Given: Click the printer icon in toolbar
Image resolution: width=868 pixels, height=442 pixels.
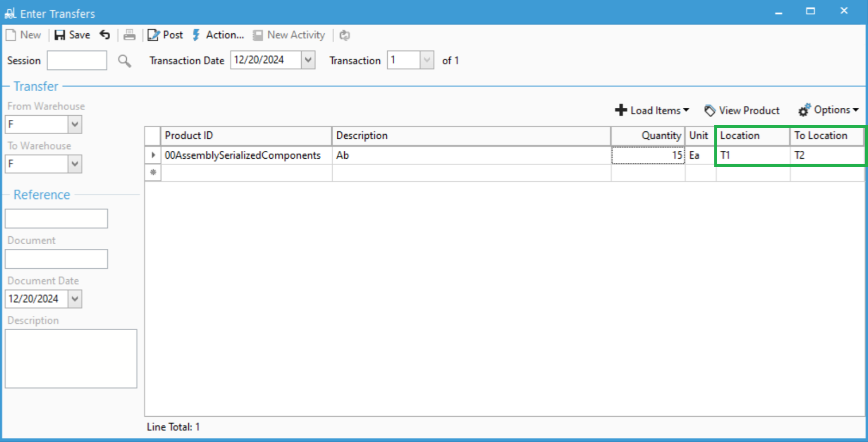Looking at the screenshot, I should pyautogui.click(x=130, y=35).
